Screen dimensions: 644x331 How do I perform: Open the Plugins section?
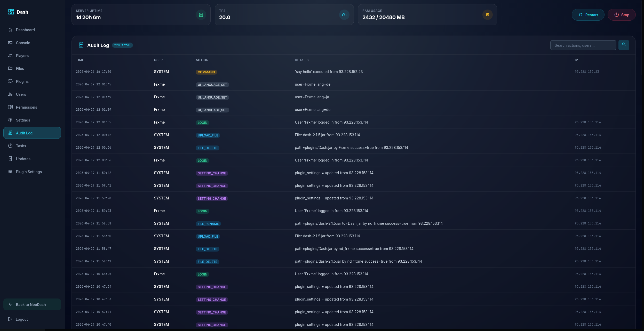[x=32, y=81]
